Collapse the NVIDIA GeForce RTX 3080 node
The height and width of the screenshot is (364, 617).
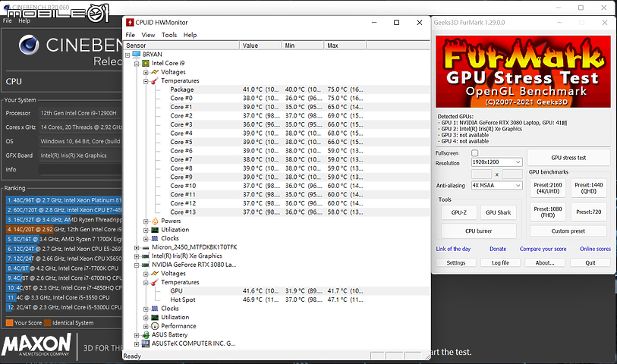point(137,265)
